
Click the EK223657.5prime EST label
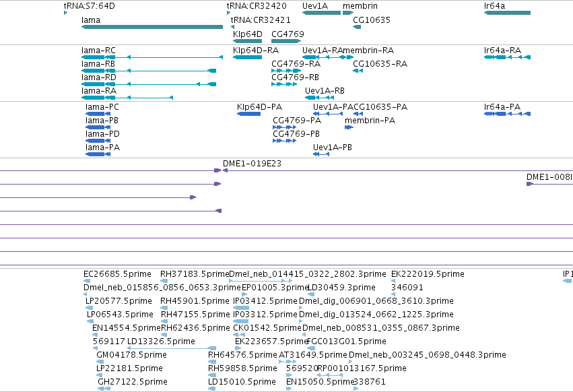pyautogui.click(x=271, y=341)
